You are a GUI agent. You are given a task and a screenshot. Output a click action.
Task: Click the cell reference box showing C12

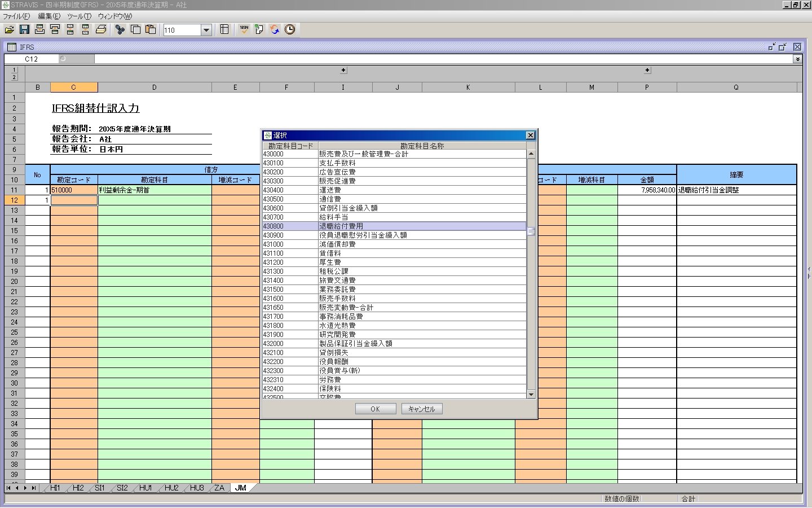(31, 59)
